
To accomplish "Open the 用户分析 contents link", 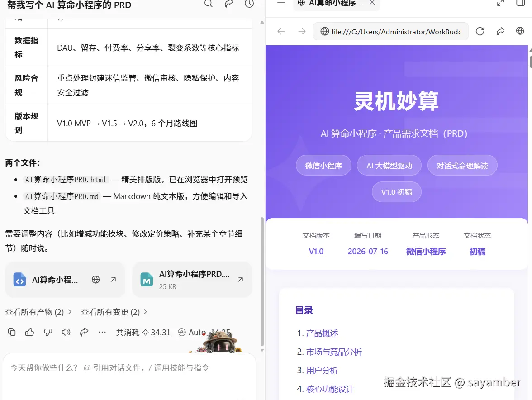I will click(x=322, y=371).
